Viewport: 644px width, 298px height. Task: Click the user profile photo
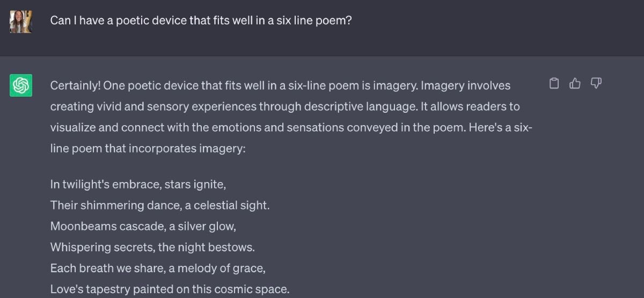[x=21, y=21]
